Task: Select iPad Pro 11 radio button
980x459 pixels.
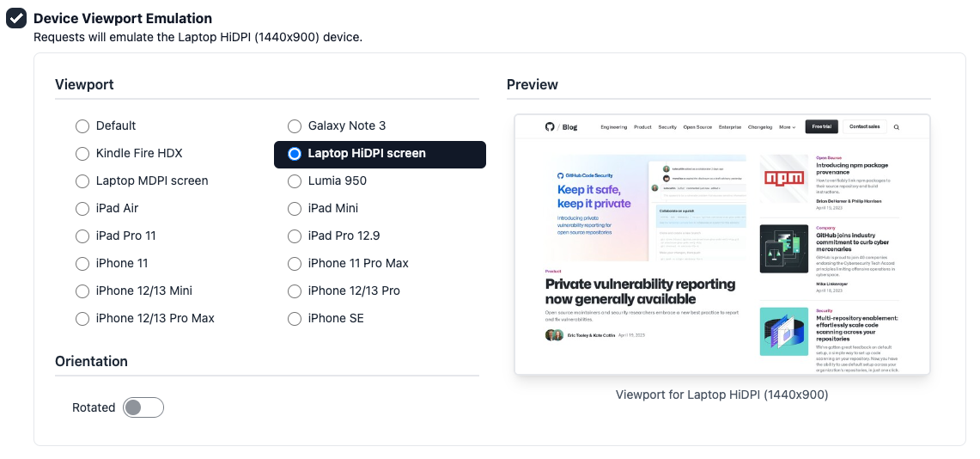Action: click(82, 236)
